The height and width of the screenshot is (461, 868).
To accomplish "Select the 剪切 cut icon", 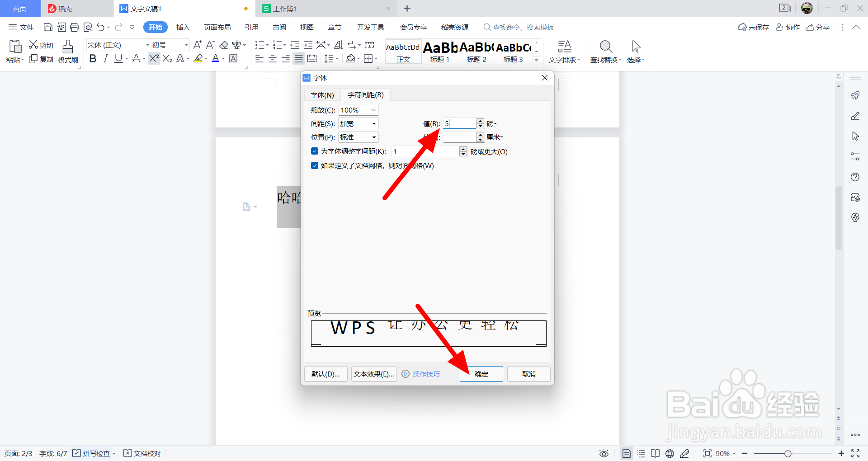I will click(41, 44).
